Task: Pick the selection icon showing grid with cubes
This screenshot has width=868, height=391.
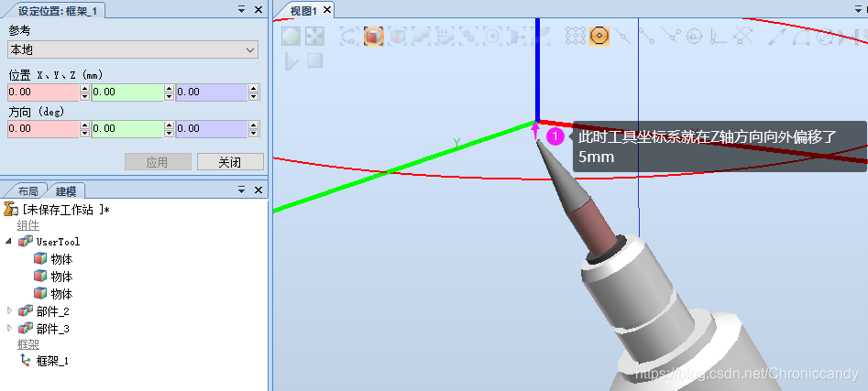Action: 445,36
